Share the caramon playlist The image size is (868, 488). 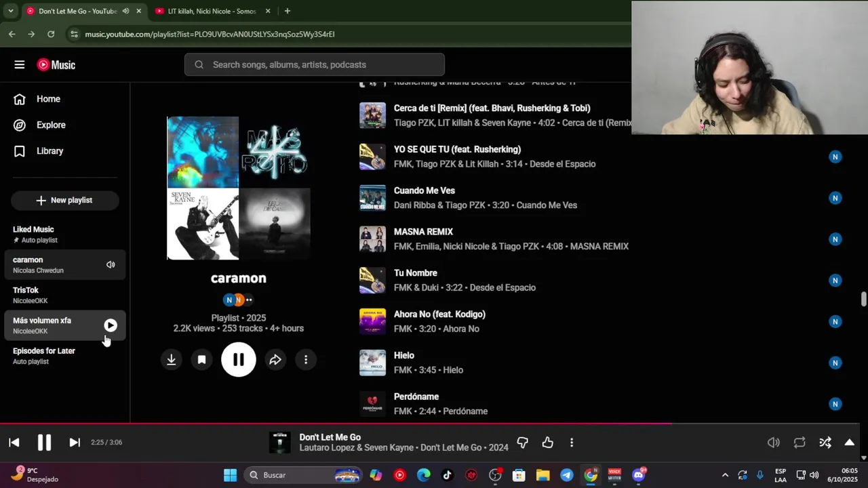coord(275,360)
